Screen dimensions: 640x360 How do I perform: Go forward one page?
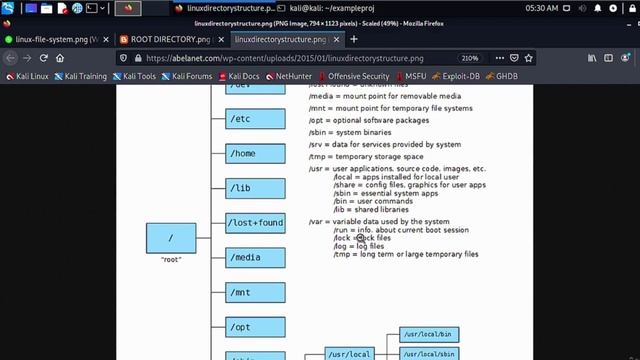pos(27,58)
